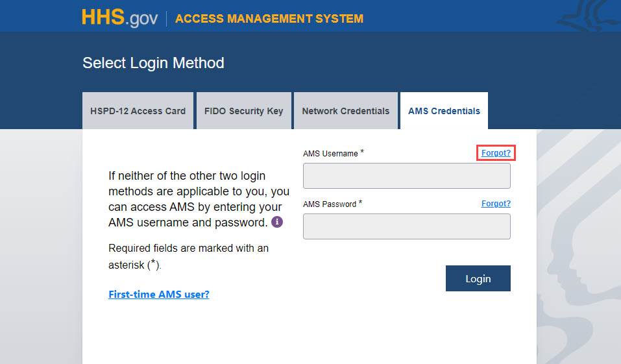Focus the AMS Username input field
Screen dimensions: 621x364
[406, 176]
